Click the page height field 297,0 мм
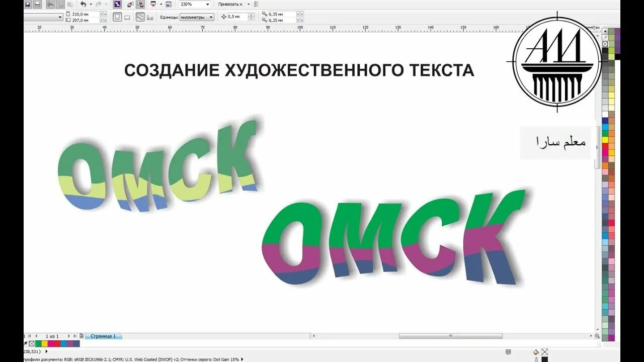This screenshot has width=644, height=362. click(86, 20)
